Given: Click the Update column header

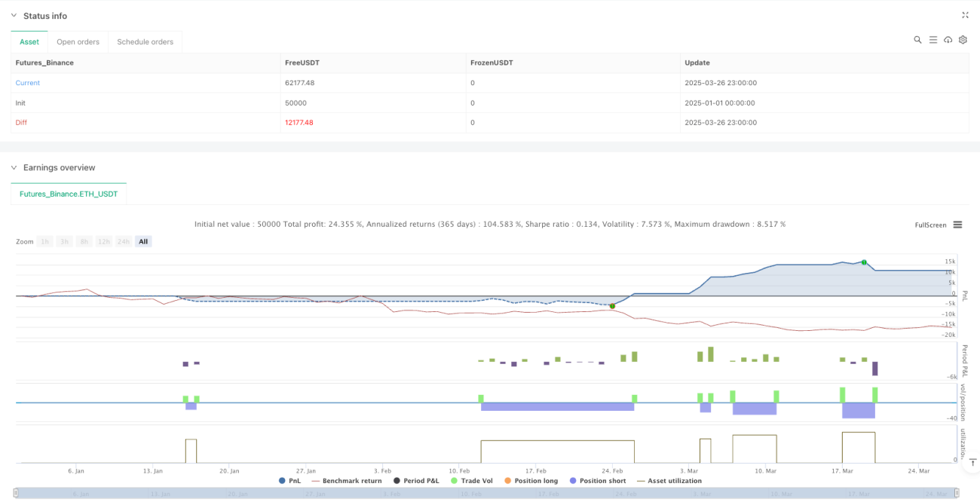Looking at the screenshot, I should 697,63.
